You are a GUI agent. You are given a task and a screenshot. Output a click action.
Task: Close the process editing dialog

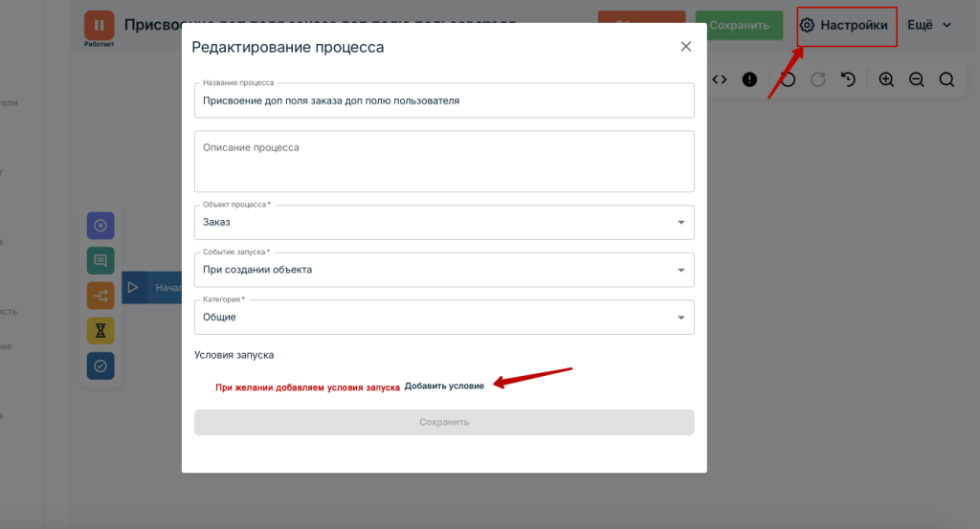(x=685, y=47)
